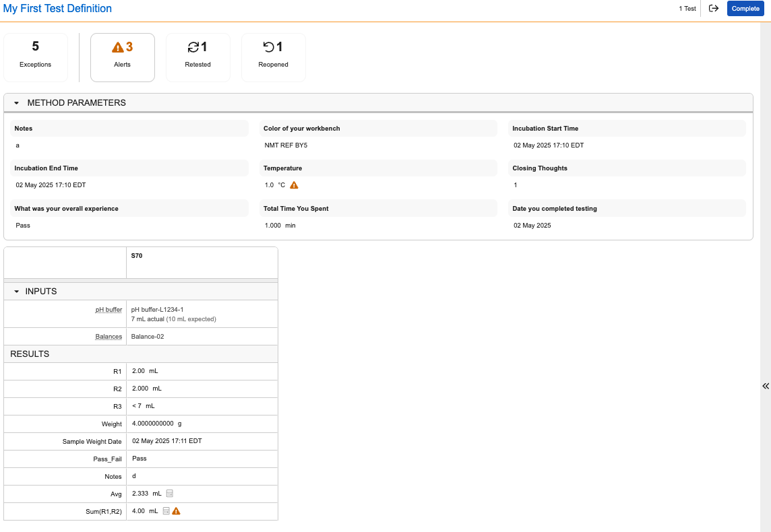Image resolution: width=771 pixels, height=532 pixels.
Task: Click the Sum(R1,R2) warning triangle icon
Action: pos(176,511)
